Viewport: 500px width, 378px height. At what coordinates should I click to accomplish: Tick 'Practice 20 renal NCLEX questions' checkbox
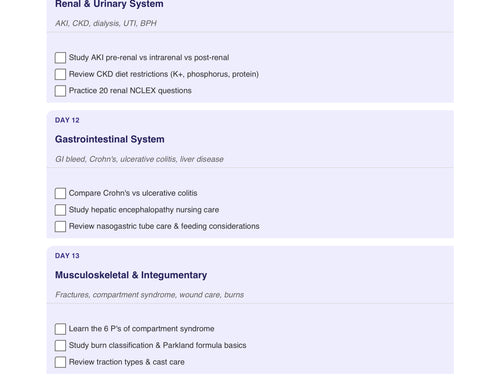click(x=60, y=91)
